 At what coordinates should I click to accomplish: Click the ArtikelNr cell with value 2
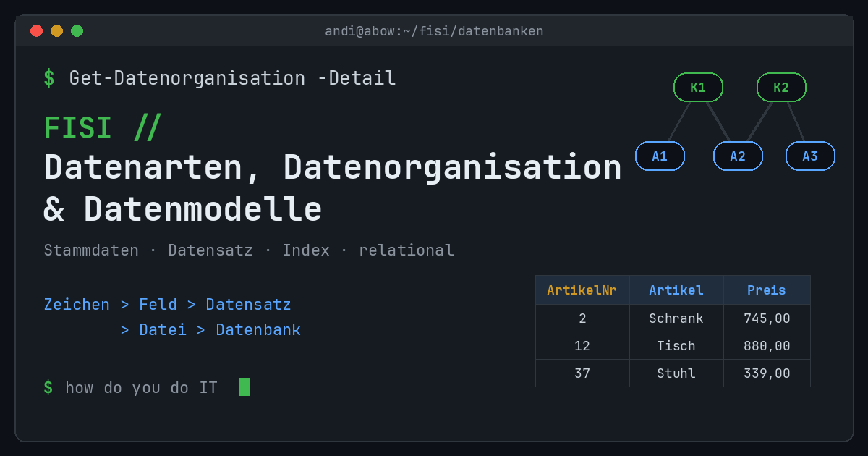(582, 318)
